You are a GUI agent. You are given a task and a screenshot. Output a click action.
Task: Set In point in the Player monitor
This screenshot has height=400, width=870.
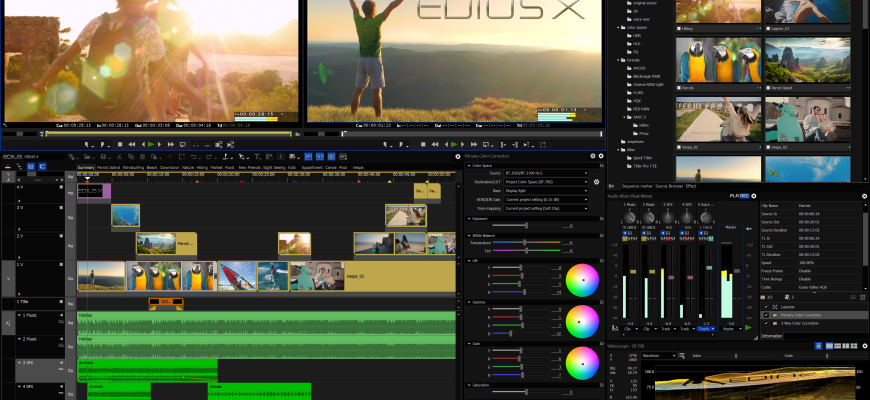(x=87, y=144)
